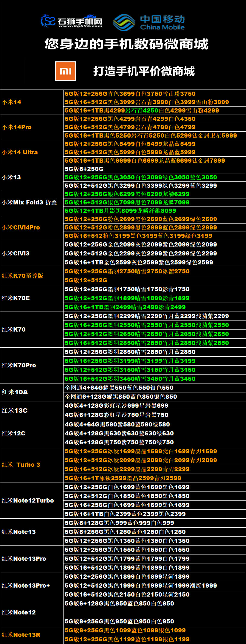Select the heading 您身边的手机数码微商城
Viewport: 246px width, 644px height.
click(126, 44)
